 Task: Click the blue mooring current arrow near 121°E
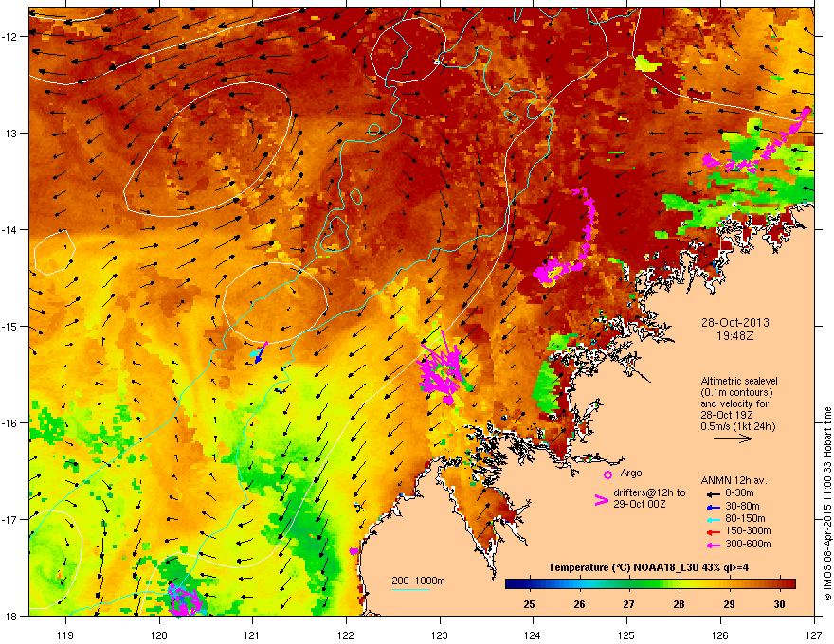pos(259,356)
